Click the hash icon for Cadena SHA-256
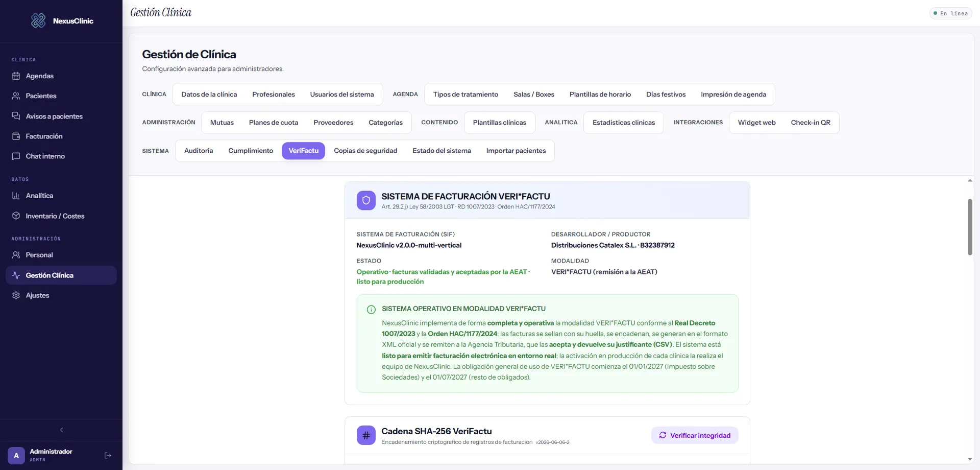The height and width of the screenshot is (470, 980). (x=366, y=435)
